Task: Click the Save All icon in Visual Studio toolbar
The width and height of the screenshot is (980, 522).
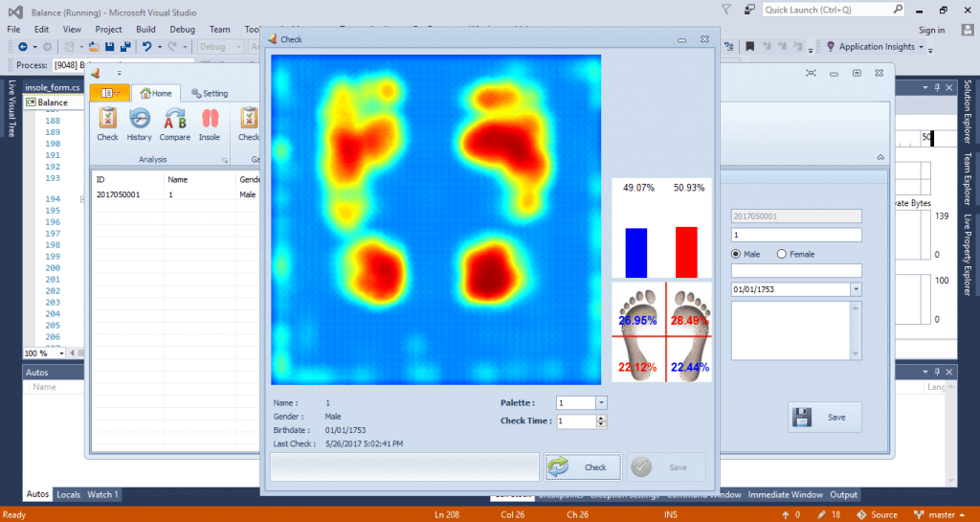Action: (x=126, y=47)
